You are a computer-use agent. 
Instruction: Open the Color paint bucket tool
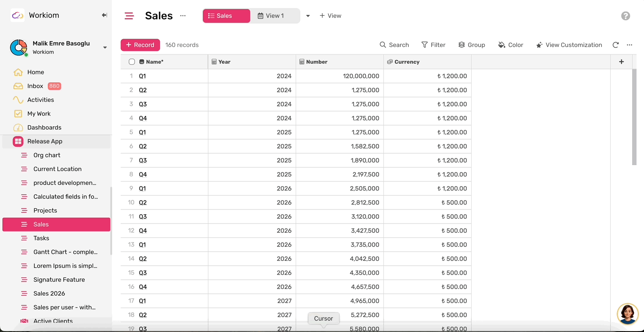(511, 45)
